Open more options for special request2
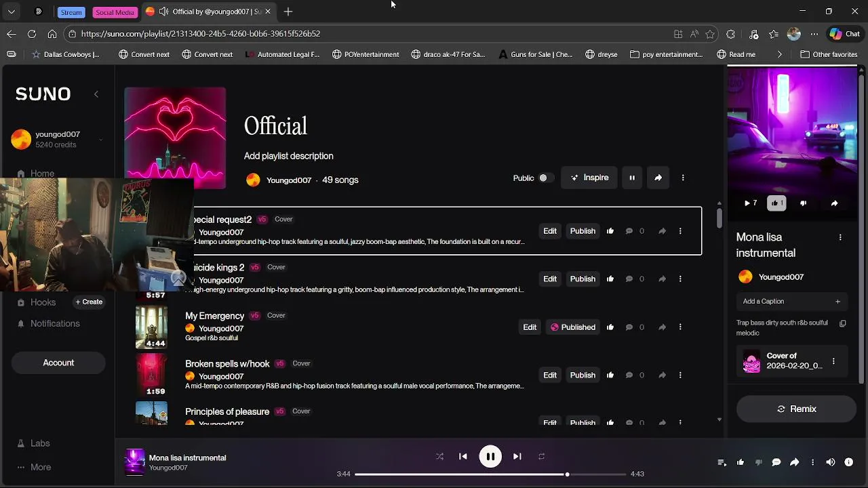The height and width of the screenshot is (488, 868). click(680, 231)
